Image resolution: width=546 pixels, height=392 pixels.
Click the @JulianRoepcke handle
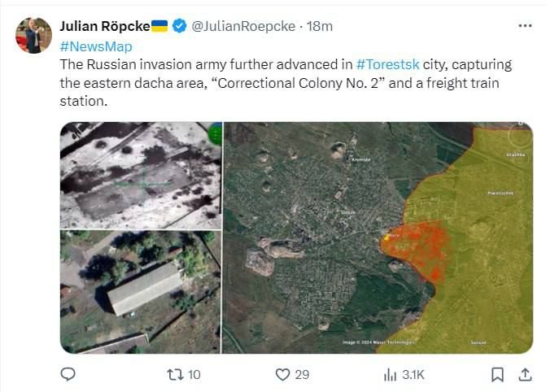(x=242, y=26)
